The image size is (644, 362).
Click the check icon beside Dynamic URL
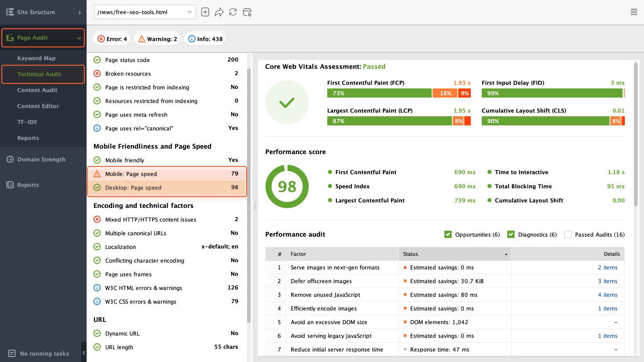click(97, 333)
